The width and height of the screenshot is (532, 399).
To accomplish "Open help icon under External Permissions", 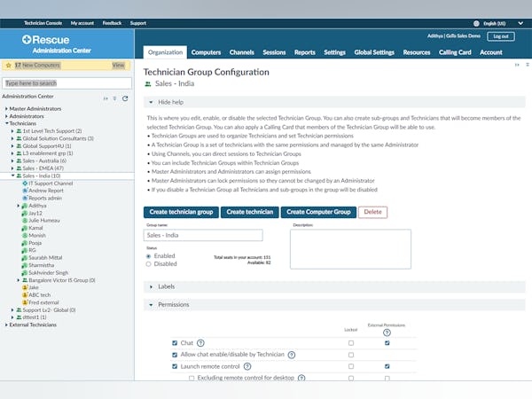I will tap(387, 332).
